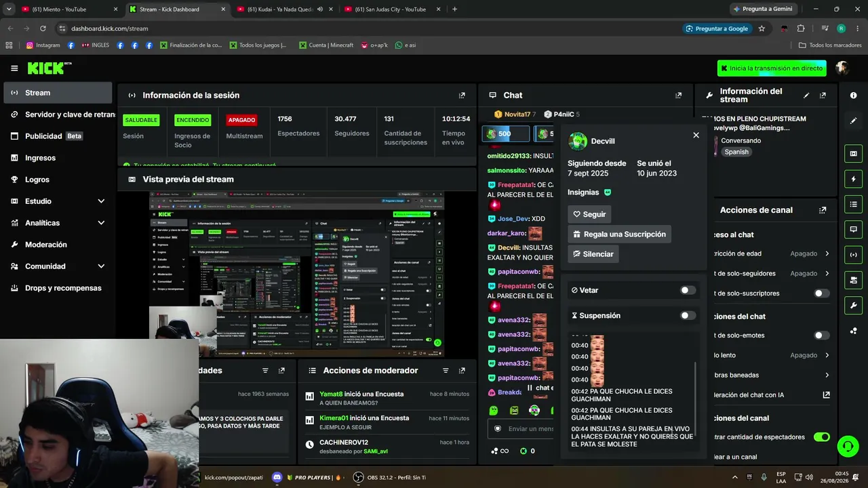The height and width of the screenshot is (488, 868).
Task: Switch to the Miento - YouTube tab
Action: pyautogui.click(x=68, y=9)
